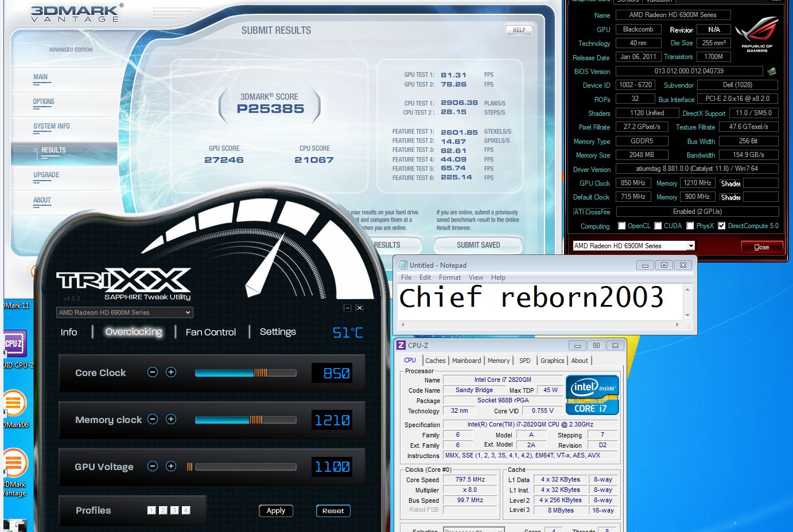Screen dimensions: 793x532
Task: Click the Apply button in TRIXX
Action: coord(276,511)
